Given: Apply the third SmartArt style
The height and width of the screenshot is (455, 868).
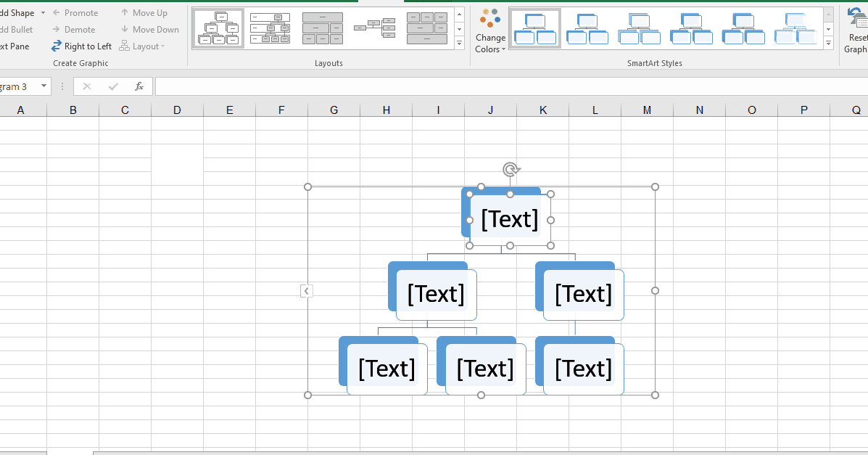Looking at the screenshot, I should (x=639, y=28).
